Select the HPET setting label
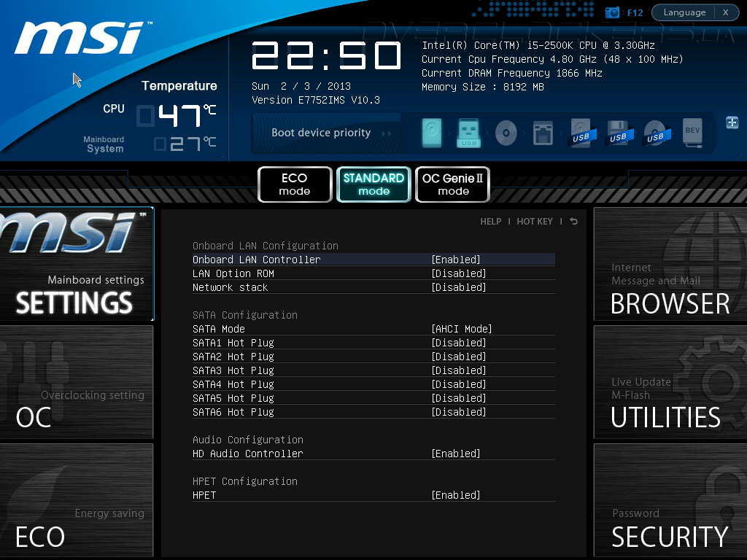Viewport: 747px width, 560px height. (204, 495)
